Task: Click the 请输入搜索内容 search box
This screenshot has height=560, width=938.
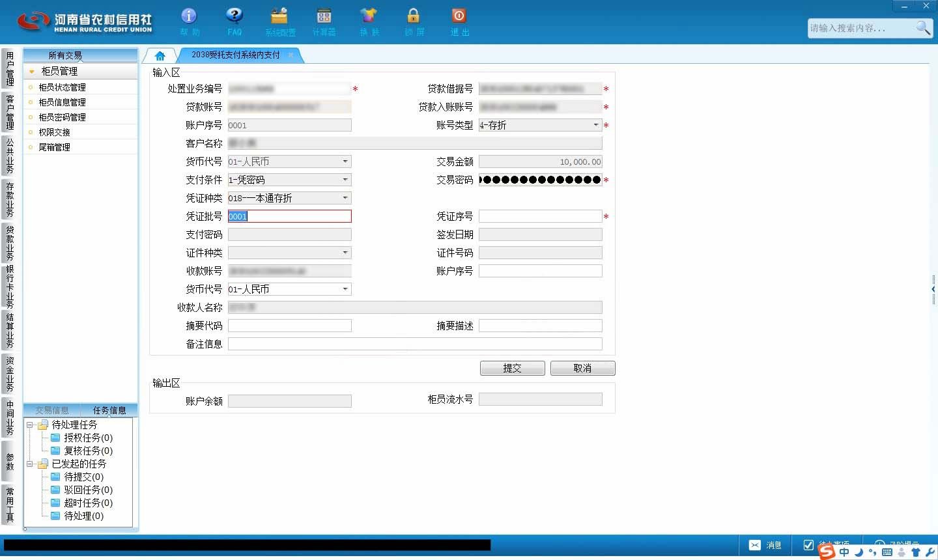Action: pos(860,28)
